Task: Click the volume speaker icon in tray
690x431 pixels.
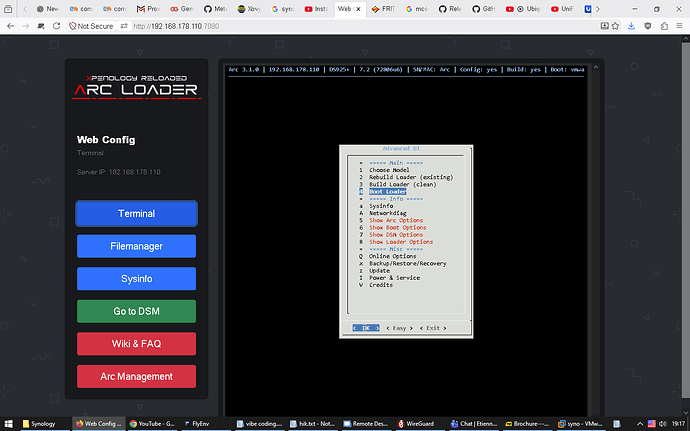Action: tap(663, 424)
